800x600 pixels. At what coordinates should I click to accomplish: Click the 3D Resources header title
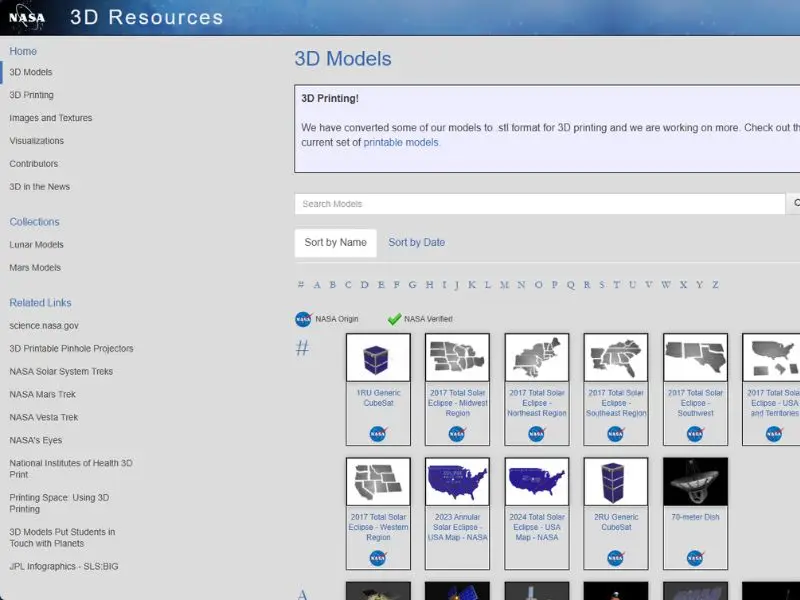[x=146, y=17]
